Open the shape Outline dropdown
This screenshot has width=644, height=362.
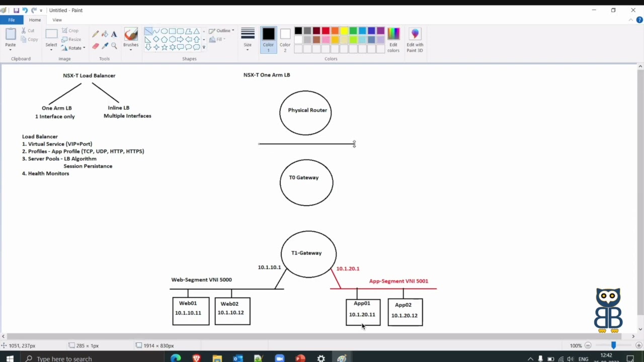click(x=221, y=31)
